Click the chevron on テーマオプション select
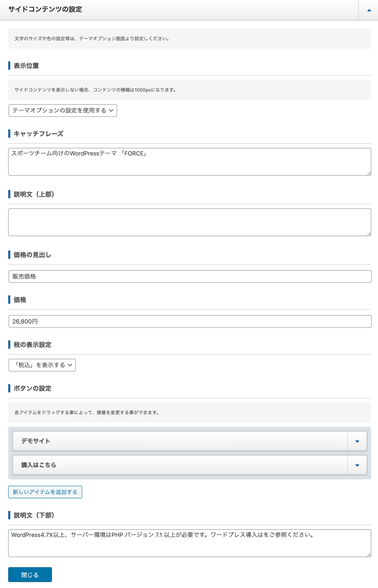The width and height of the screenshot is (378, 588). [111, 111]
